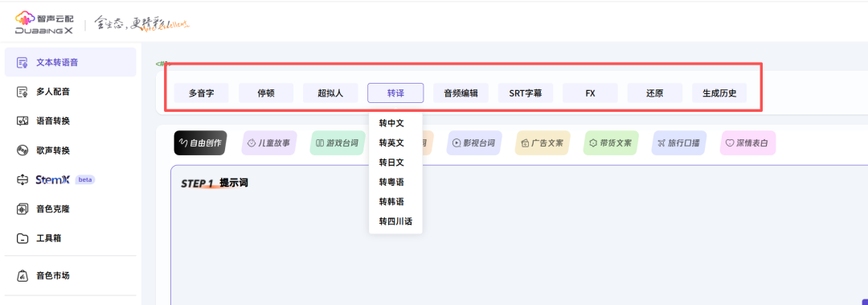Viewport: 868px width, 305px height.
Task: Click the 歌声转换 sidebar icon
Action: coord(23,150)
